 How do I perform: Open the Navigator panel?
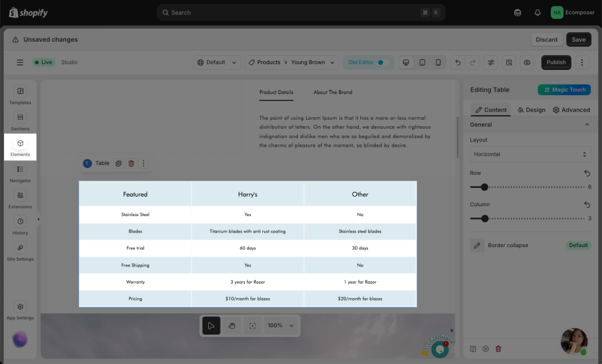pos(20,173)
